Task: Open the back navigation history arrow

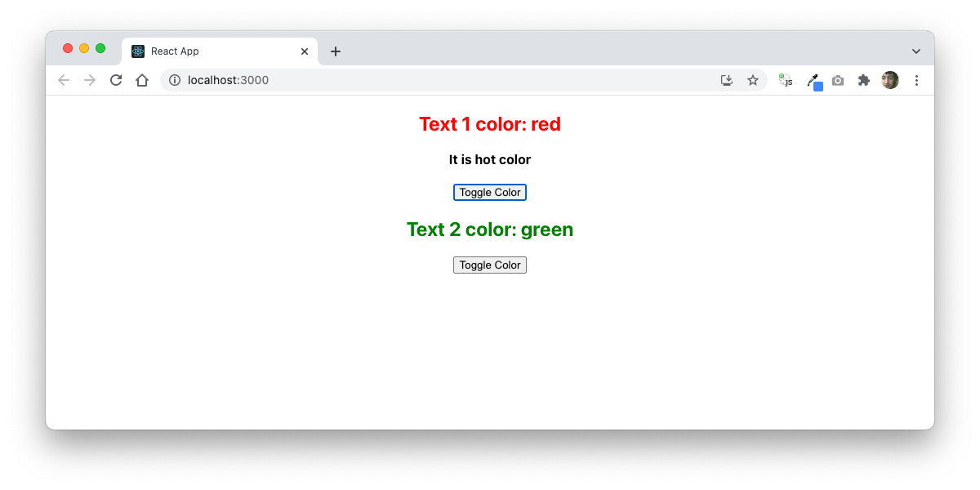Action: point(63,79)
